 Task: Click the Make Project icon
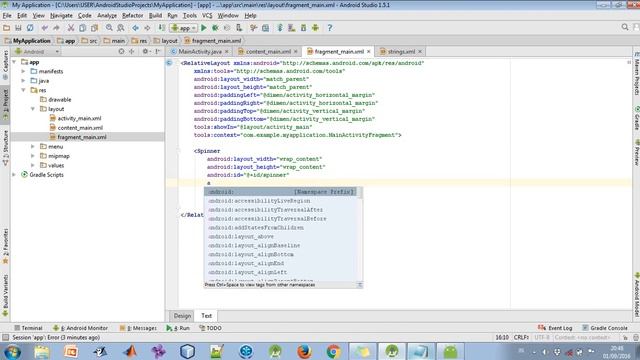[x=162, y=28]
